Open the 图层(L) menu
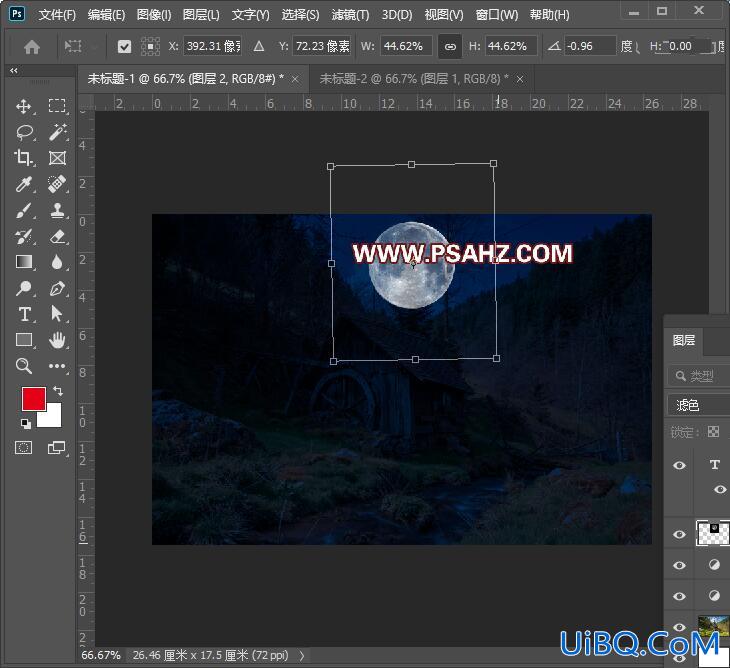Viewport: 730px width, 668px height. pyautogui.click(x=201, y=15)
